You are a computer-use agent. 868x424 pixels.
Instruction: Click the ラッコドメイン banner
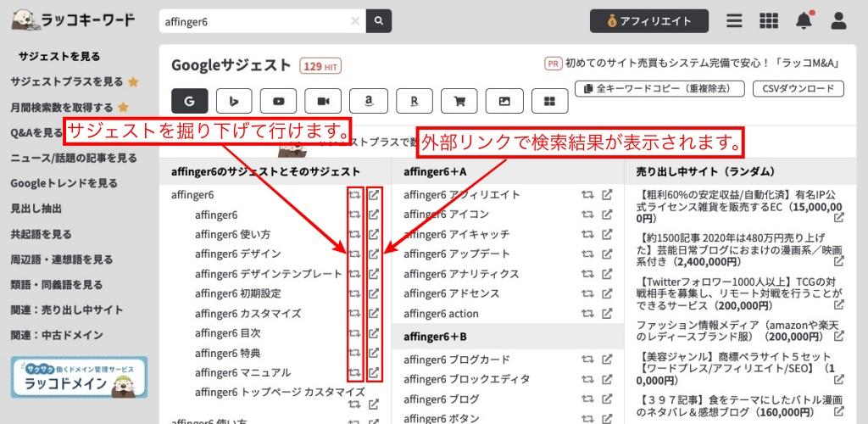click(80, 377)
